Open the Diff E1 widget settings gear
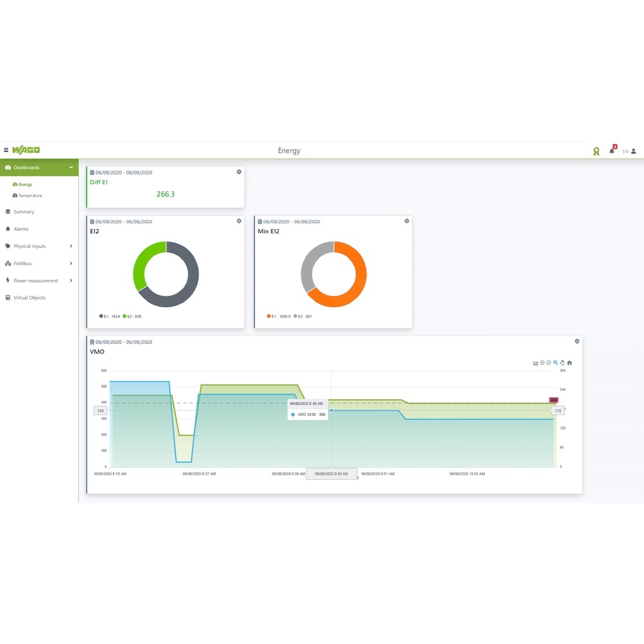Screen dimensions: 644x644 tap(238, 172)
